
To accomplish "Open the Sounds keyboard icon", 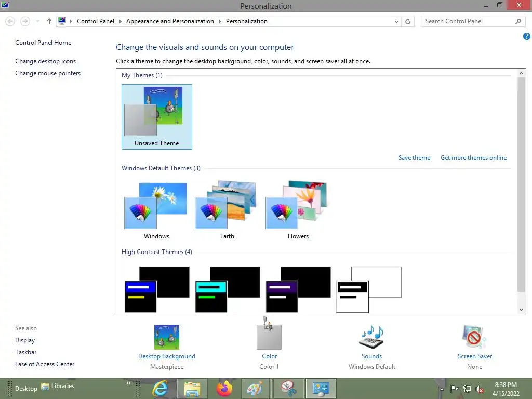I will click(x=371, y=337).
